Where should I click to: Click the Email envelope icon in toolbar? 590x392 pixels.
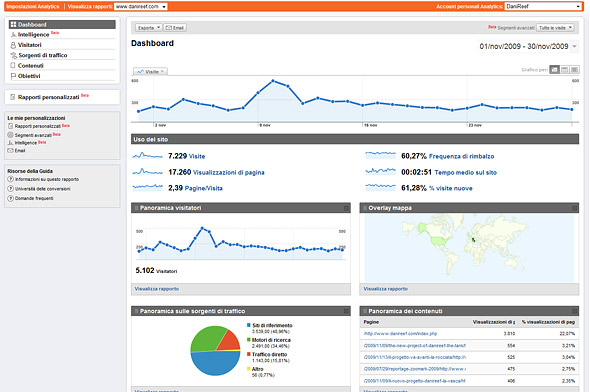[x=169, y=28]
